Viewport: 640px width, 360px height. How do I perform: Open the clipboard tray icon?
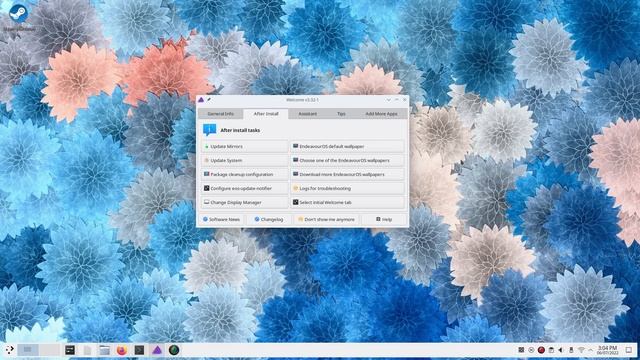point(551,350)
